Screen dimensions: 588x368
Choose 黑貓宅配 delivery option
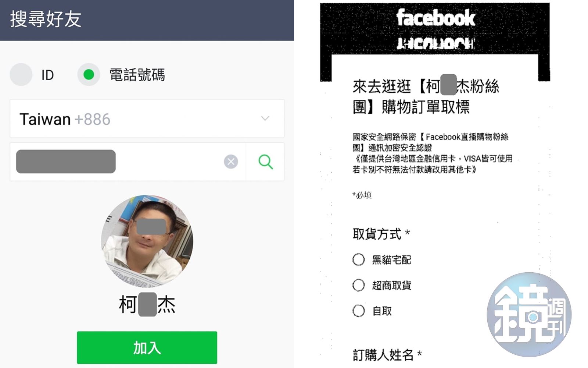[359, 259]
